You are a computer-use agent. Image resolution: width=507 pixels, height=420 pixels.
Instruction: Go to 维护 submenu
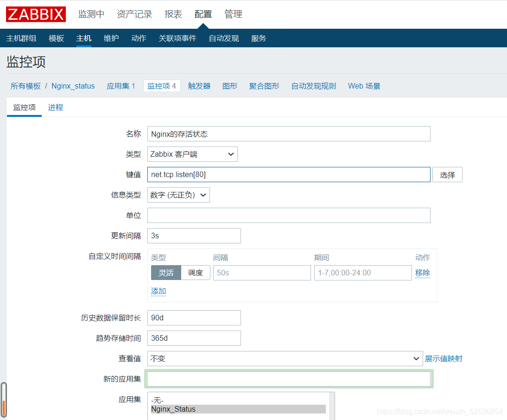[x=111, y=38]
